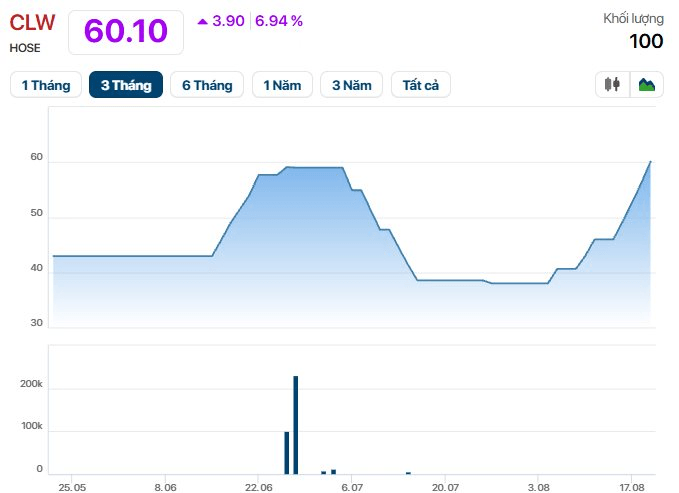Choose the 1 Năm range
The width and height of the screenshot is (679, 493).
click(x=282, y=85)
